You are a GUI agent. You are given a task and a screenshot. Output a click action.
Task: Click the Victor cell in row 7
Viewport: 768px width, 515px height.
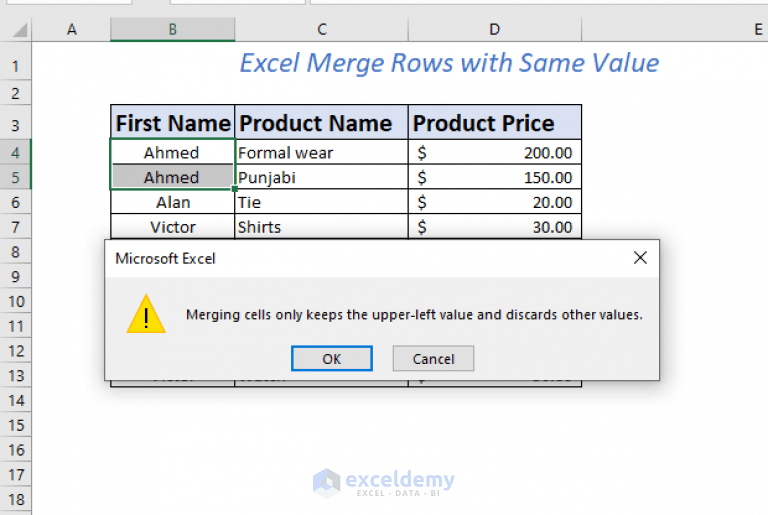pos(172,227)
